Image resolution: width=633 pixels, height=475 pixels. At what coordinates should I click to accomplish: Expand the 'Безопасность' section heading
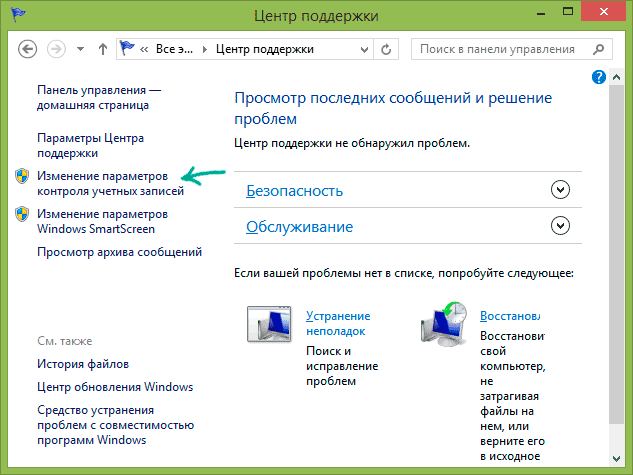pos(294,190)
